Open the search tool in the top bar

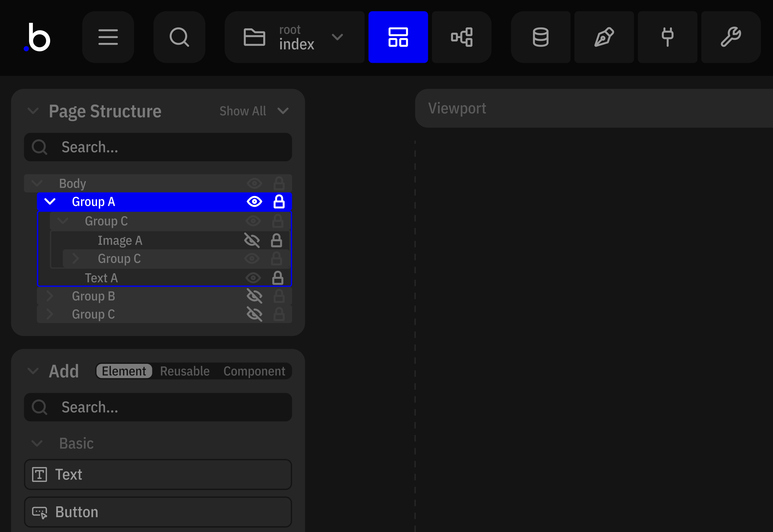point(179,37)
